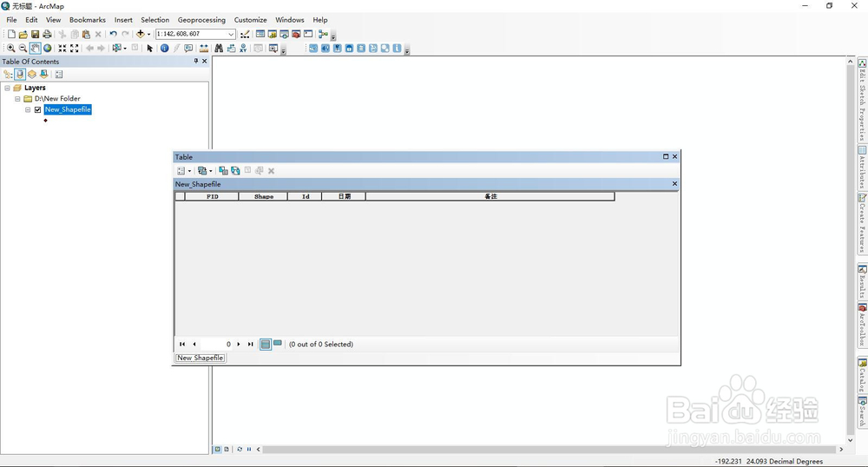Viewport: 868px width, 467px height.
Task: Open the Geoprocessing menu
Action: (201, 20)
